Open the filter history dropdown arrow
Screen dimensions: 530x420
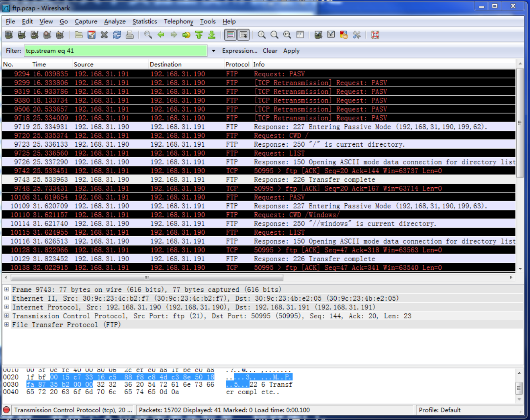pos(213,51)
